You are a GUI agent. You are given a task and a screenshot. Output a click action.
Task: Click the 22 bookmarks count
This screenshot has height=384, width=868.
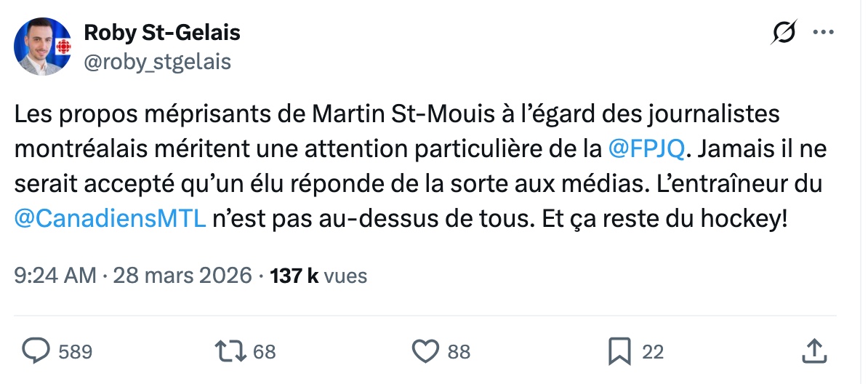(653, 352)
